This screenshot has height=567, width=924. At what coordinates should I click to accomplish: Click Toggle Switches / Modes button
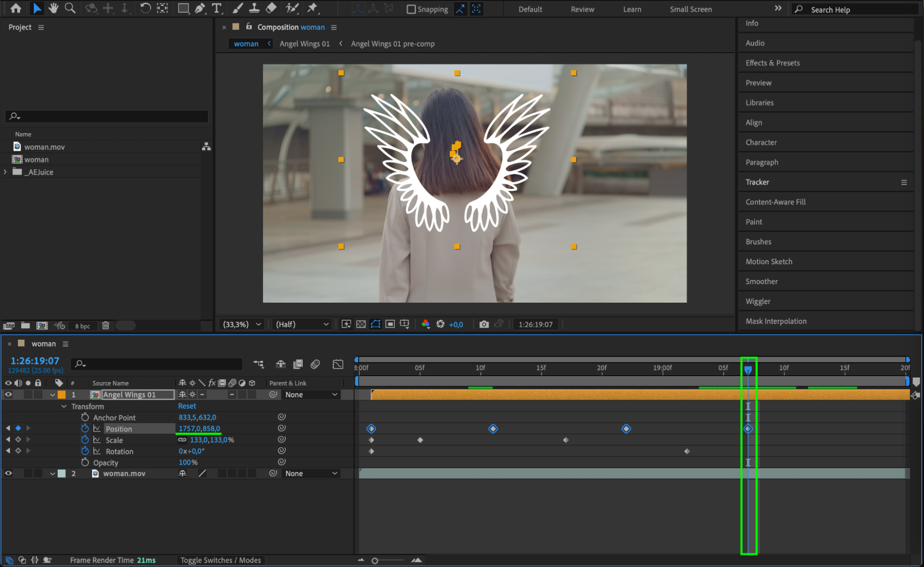220,560
